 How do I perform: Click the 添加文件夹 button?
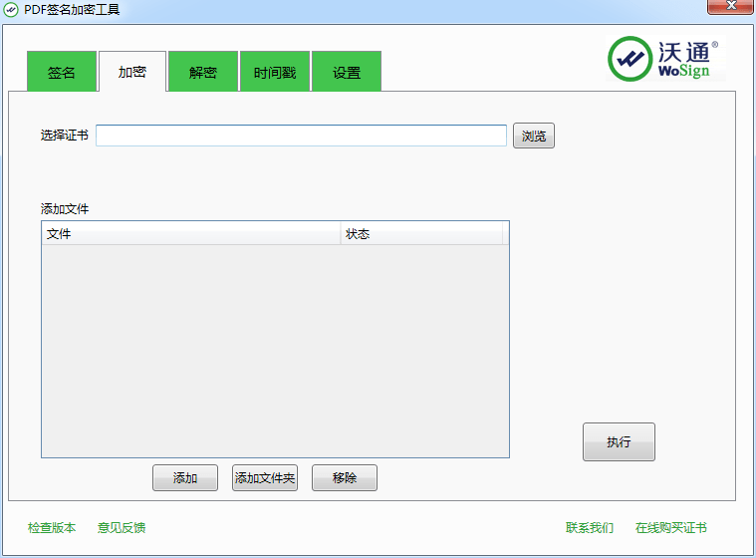click(265, 478)
